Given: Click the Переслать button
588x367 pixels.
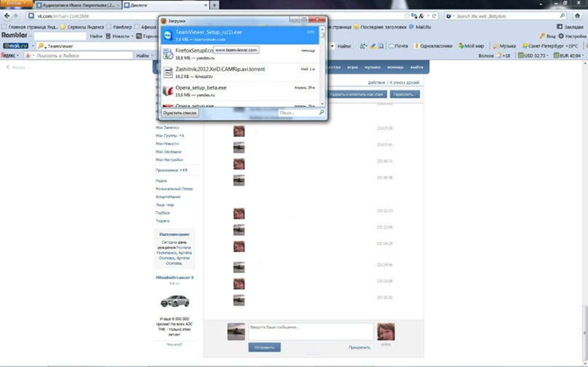Looking at the screenshot, I should (x=404, y=95).
